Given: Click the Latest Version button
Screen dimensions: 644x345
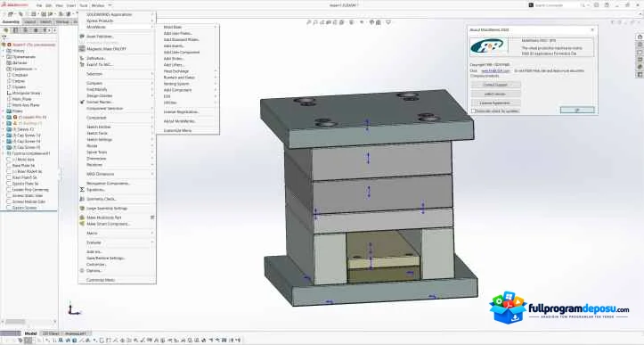Looking at the screenshot, I should click(x=495, y=94).
